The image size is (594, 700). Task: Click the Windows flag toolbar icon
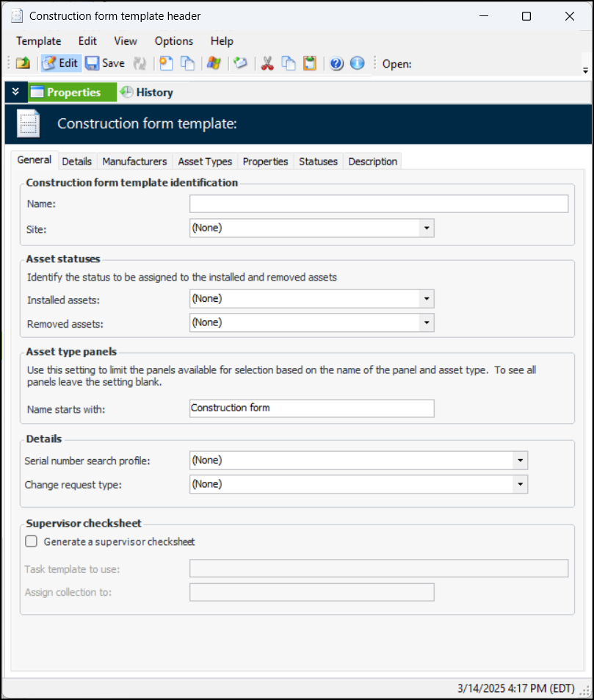click(214, 63)
